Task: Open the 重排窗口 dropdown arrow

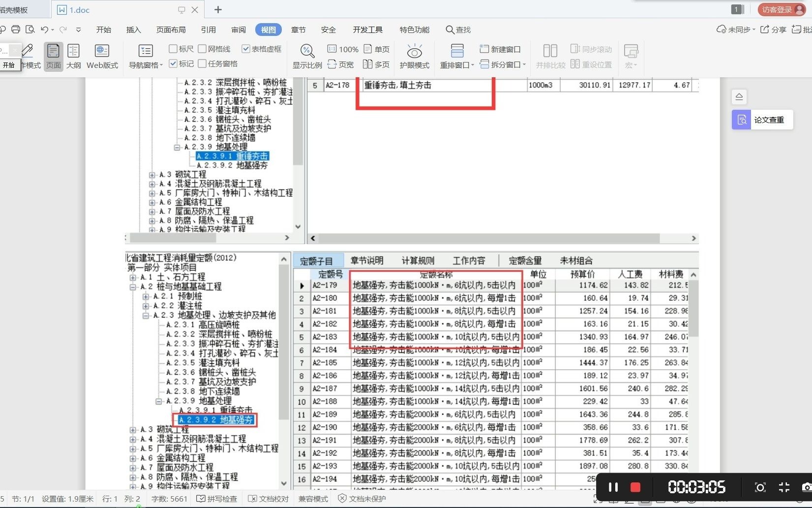Action: tap(473, 65)
